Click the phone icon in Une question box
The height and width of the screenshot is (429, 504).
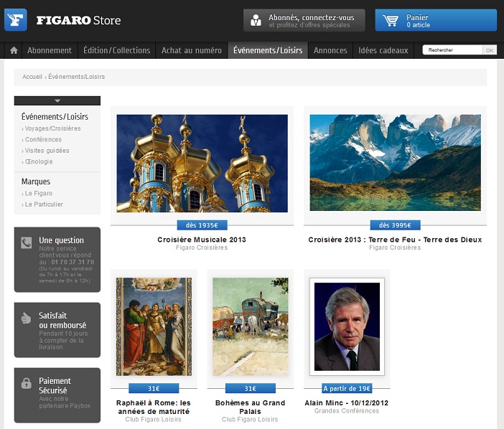[27, 242]
